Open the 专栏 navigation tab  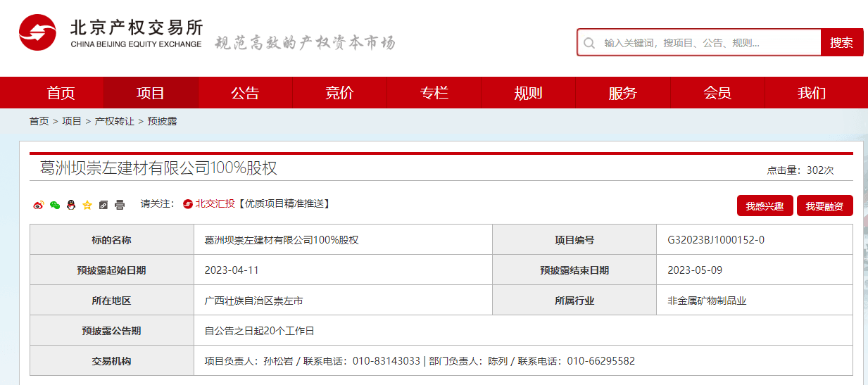point(434,93)
